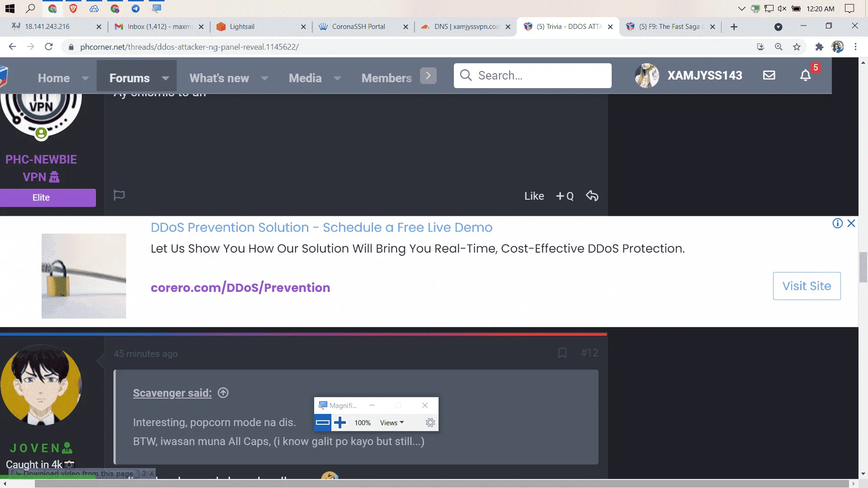
Task: Open the Windows Start menu
Action: tap(10, 8)
